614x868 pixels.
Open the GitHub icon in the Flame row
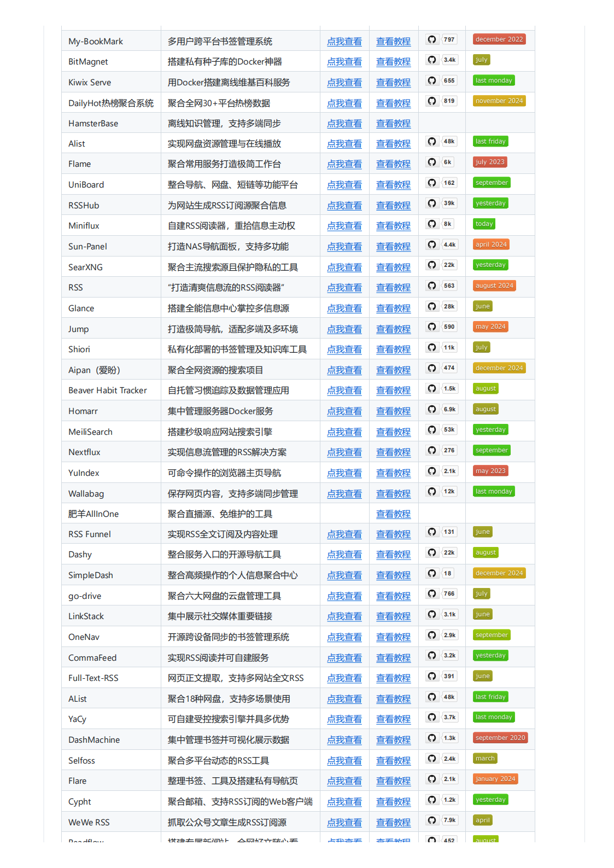pyautogui.click(x=432, y=162)
